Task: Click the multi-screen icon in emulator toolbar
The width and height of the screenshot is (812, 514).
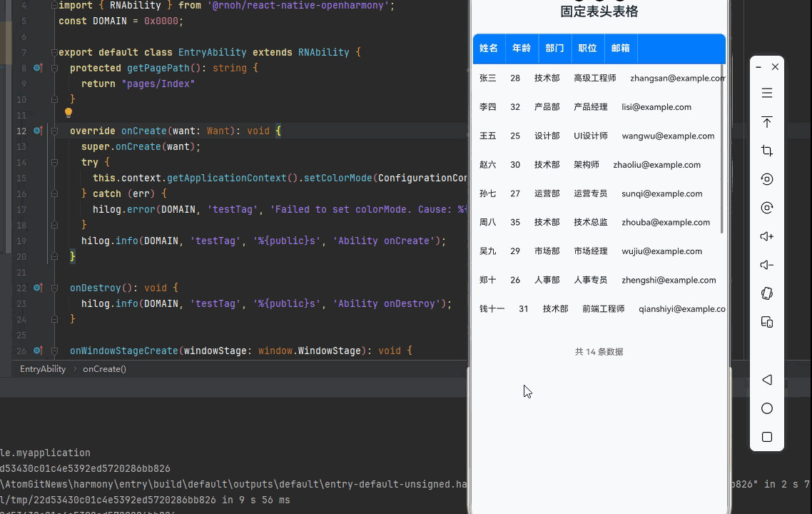Action: coord(767,322)
